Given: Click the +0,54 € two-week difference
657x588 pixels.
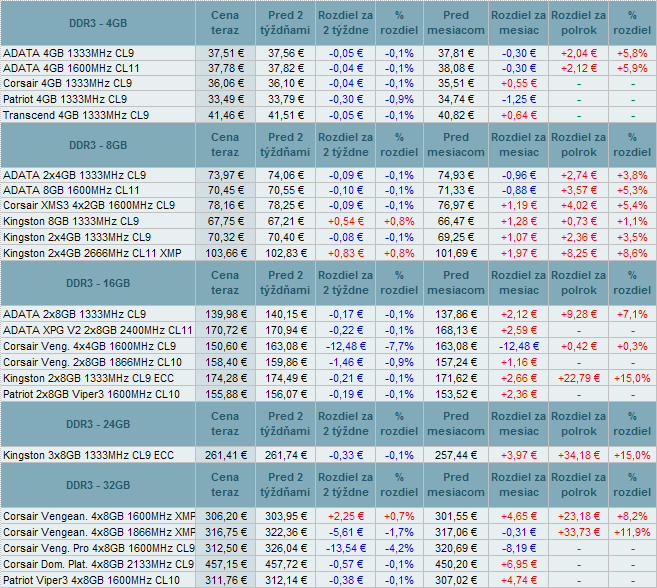Looking at the screenshot, I should [x=346, y=221].
